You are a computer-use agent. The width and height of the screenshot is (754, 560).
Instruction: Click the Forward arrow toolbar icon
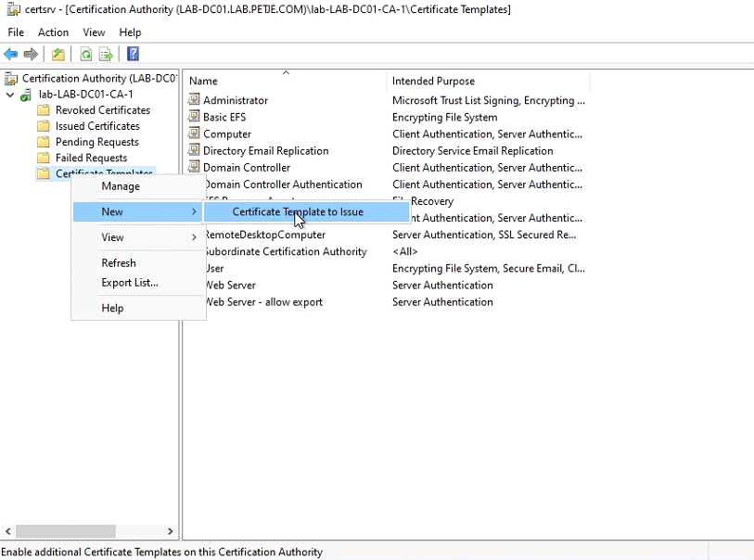pos(31,55)
